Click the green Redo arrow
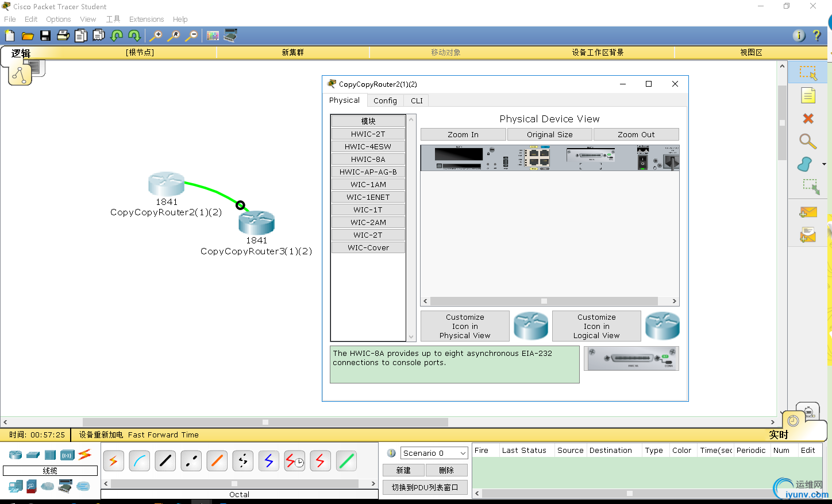 tap(134, 36)
